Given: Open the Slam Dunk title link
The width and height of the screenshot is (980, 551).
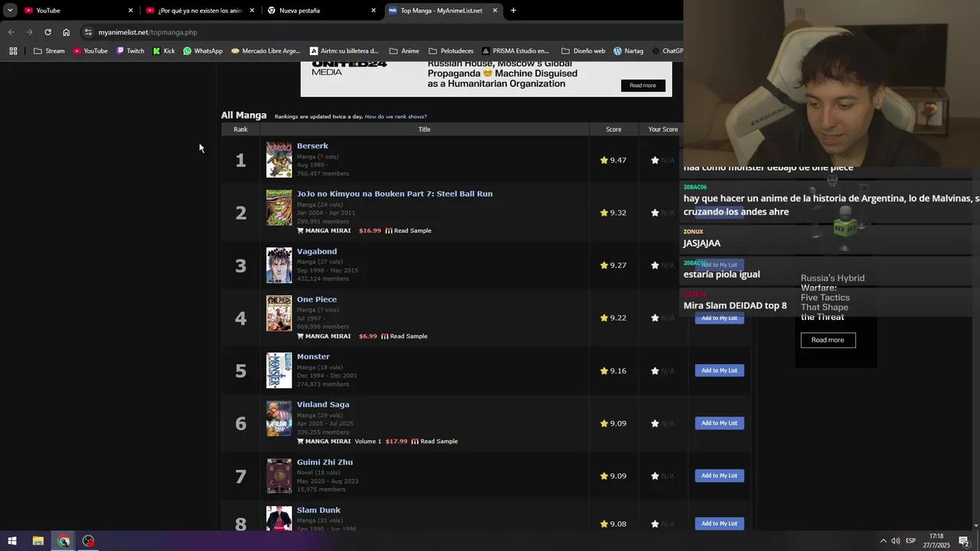Looking at the screenshot, I should (318, 510).
